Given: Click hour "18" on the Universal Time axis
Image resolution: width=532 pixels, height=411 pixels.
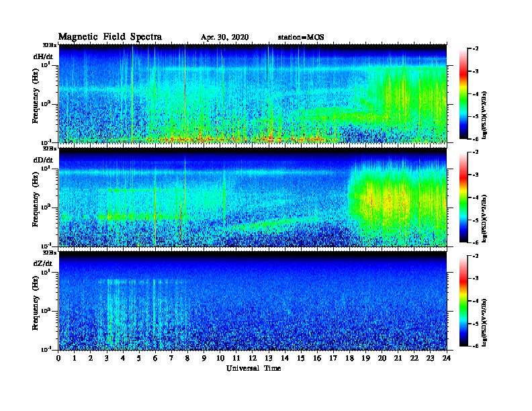Looking at the screenshot, I should coord(349,358).
